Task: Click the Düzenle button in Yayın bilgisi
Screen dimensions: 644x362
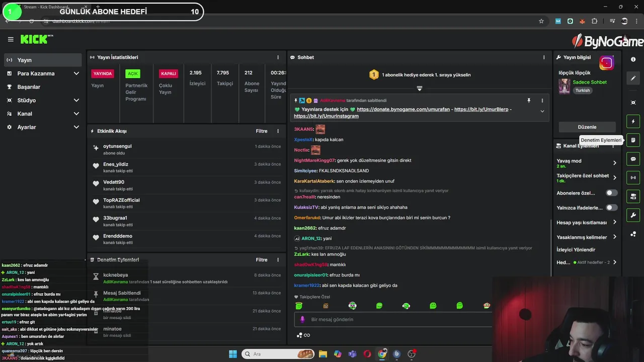Action: click(x=587, y=127)
